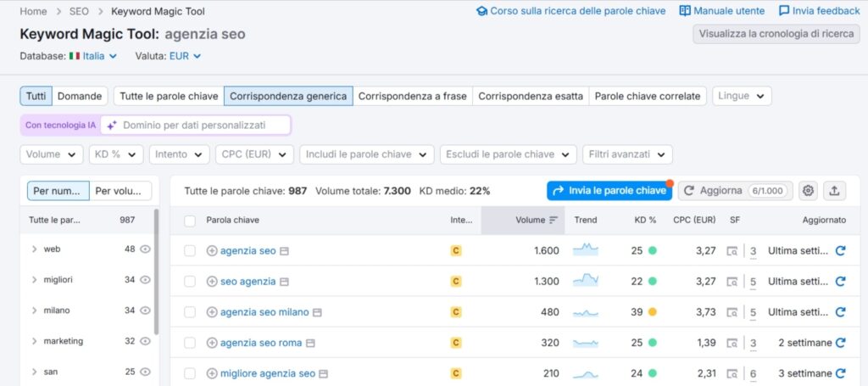Add migliore agenzia seo via plus icon

pos(212,374)
